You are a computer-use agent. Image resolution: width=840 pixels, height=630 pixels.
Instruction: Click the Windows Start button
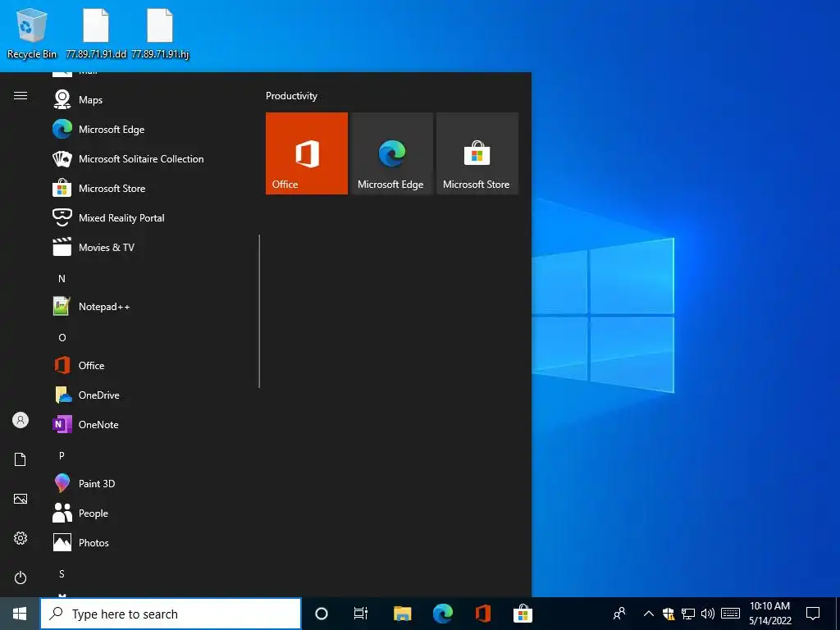coord(20,614)
